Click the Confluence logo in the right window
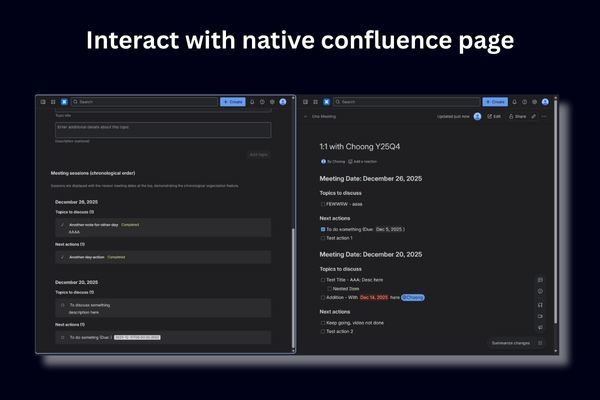The height and width of the screenshot is (400, 600). (x=326, y=102)
